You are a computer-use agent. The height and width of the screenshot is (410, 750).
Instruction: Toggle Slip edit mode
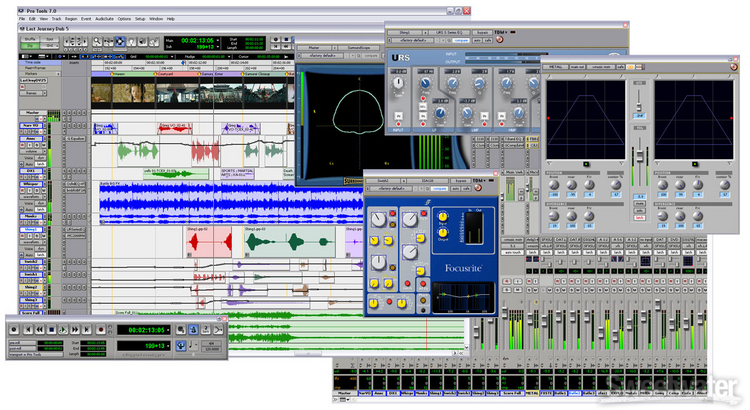pos(30,45)
